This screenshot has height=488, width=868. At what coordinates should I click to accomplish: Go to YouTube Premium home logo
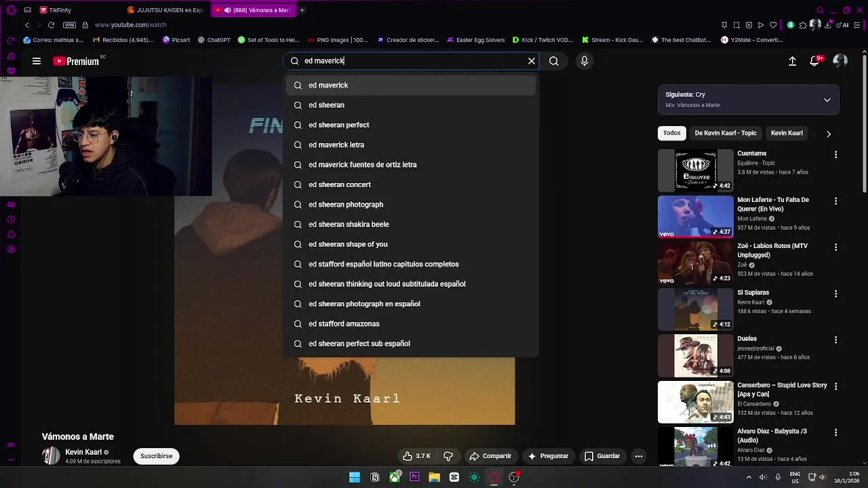click(x=76, y=61)
